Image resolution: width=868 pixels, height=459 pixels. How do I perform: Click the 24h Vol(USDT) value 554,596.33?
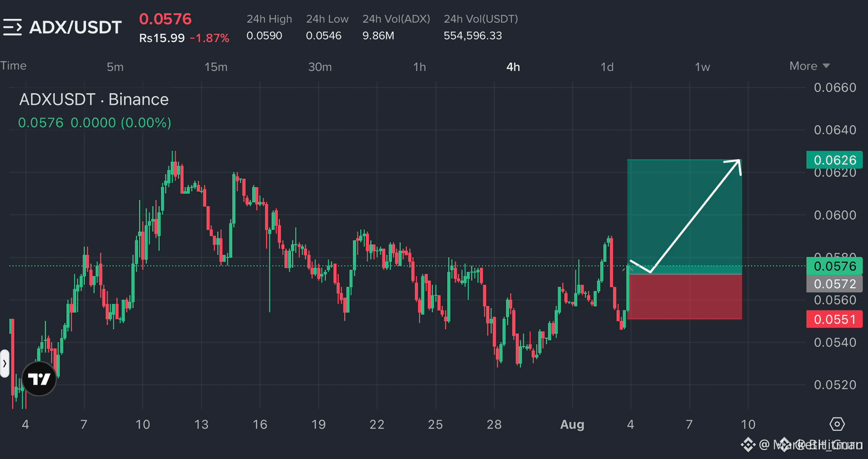pyautogui.click(x=473, y=35)
